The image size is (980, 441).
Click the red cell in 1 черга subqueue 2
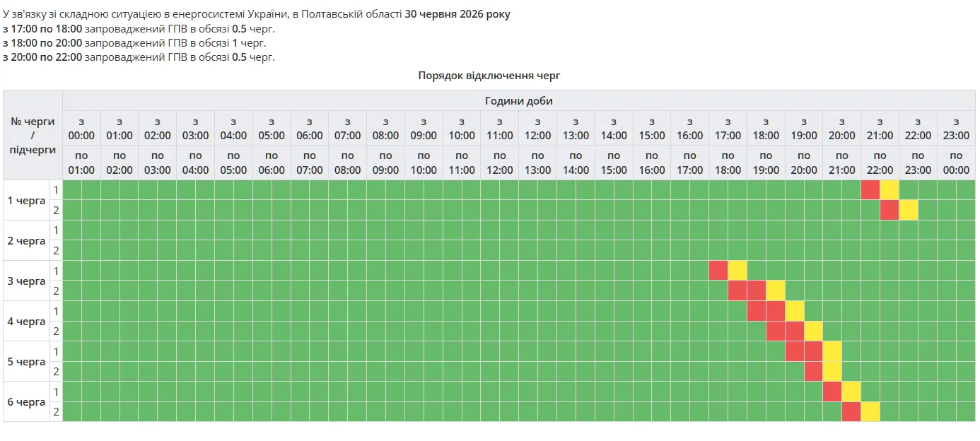click(889, 210)
